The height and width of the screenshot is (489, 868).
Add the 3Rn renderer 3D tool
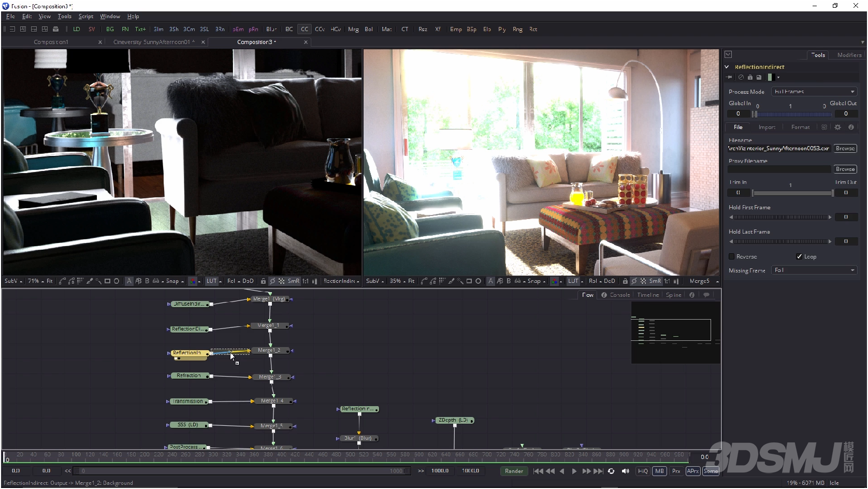tap(220, 30)
